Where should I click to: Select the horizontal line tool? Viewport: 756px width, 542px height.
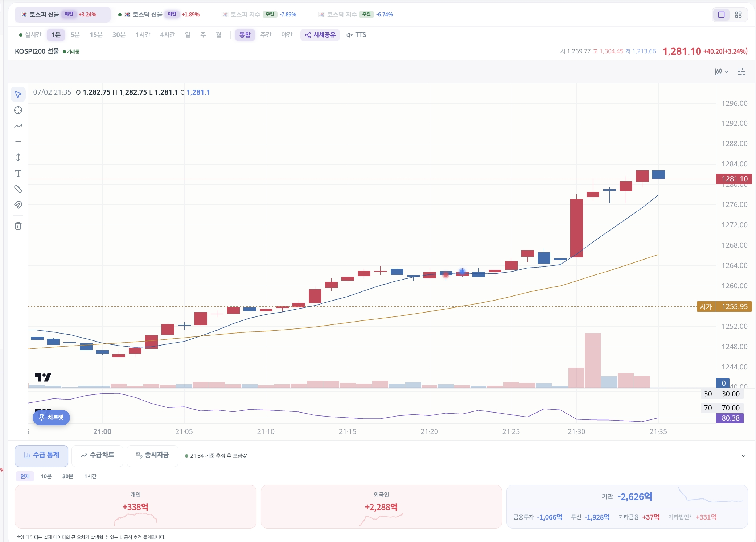click(18, 142)
